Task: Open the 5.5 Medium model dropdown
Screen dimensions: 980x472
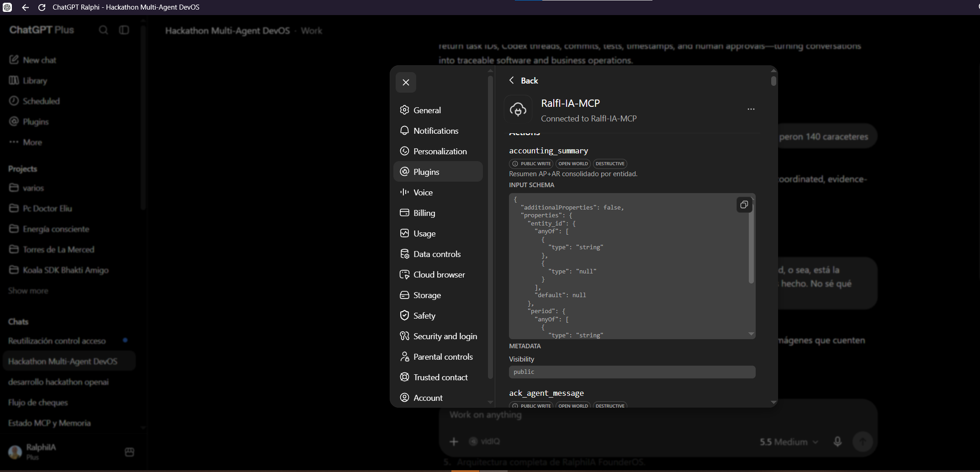Action: (x=789, y=442)
